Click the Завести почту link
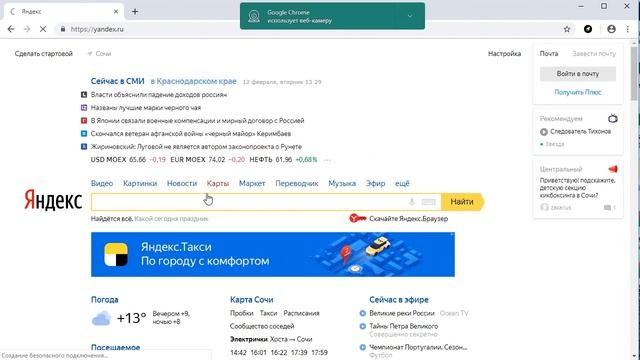Image resolution: width=640 pixels, height=360 pixels. pyautogui.click(x=594, y=53)
